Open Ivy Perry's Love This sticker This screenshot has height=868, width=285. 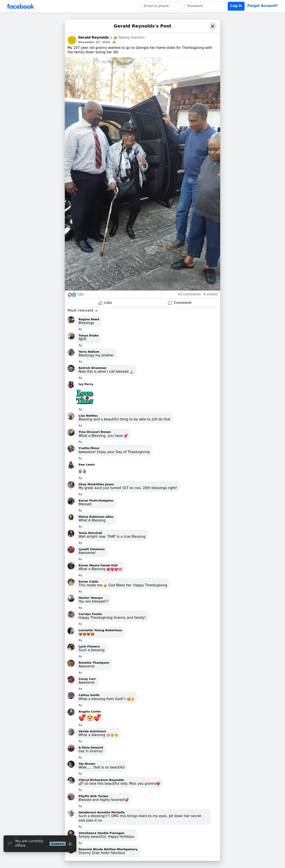point(85,397)
